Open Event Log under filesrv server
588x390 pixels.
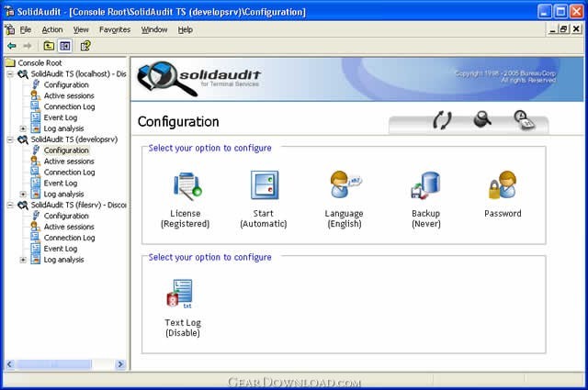[61, 249]
